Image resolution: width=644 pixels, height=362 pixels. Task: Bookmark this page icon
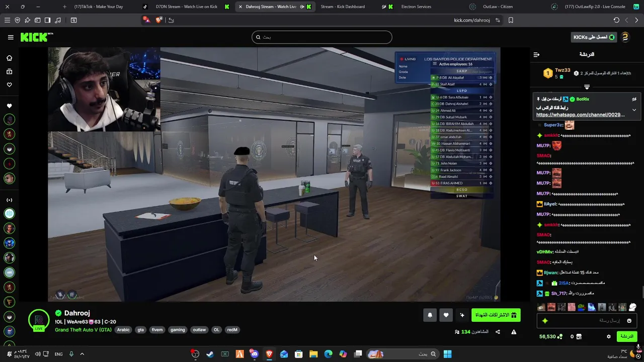[x=511, y=20]
